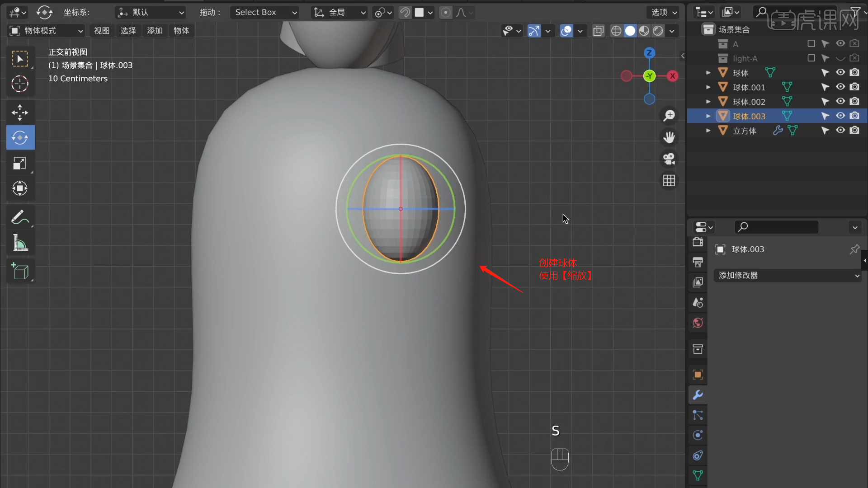Open the Modifier properties wrench tab
The image size is (868, 488).
point(698,395)
